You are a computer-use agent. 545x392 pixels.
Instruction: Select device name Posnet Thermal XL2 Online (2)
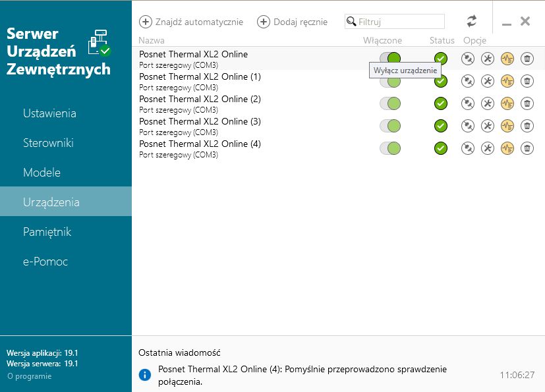200,99
